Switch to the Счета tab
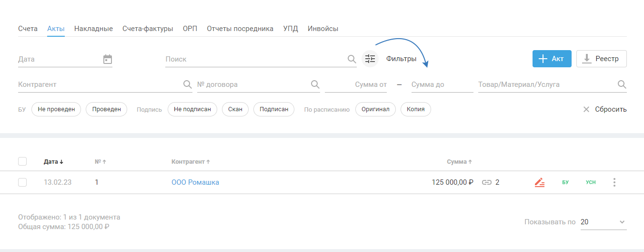 click(28, 29)
